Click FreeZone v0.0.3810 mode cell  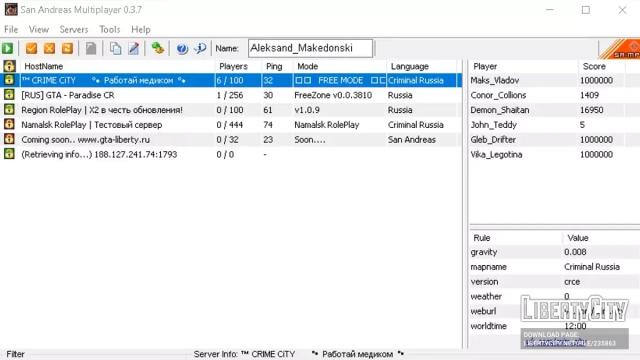pos(333,95)
